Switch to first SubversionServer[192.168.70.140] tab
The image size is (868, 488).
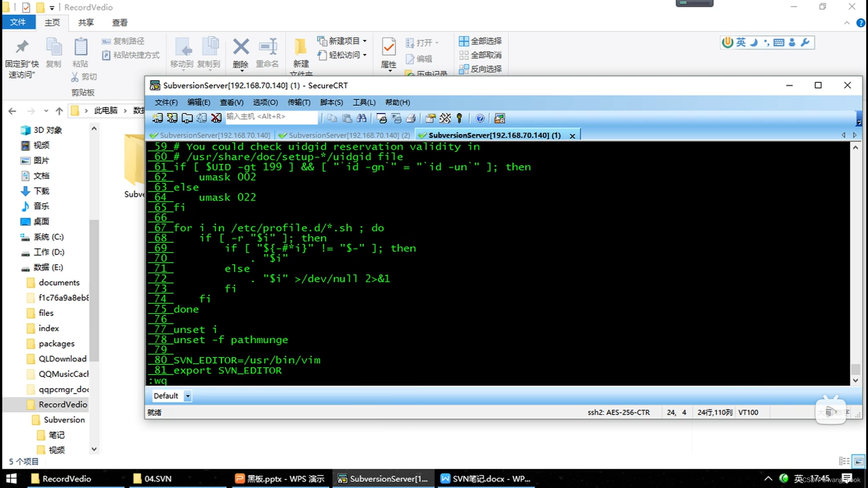point(210,135)
